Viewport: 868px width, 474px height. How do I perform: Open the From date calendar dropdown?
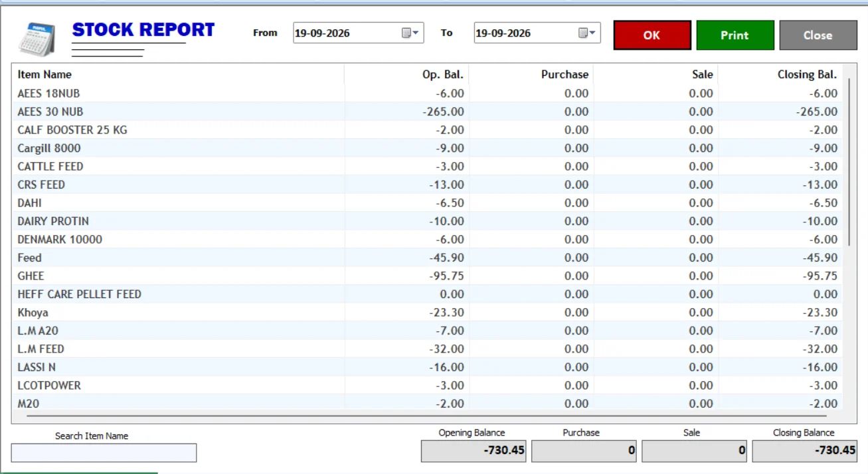(x=410, y=33)
